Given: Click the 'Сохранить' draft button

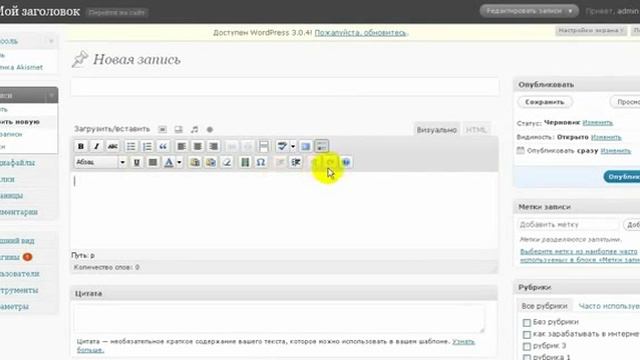Looking at the screenshot, I should tap(544, 102).
